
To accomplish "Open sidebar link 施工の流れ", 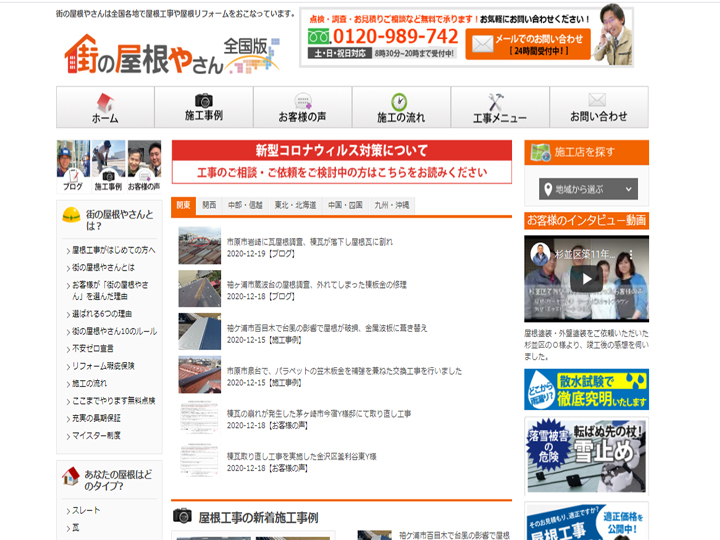I will [x=90, y=383].
